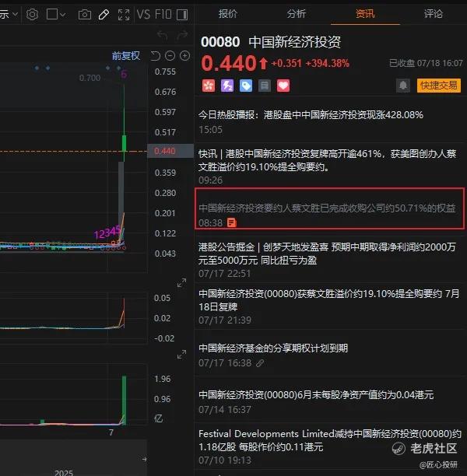
Task: Open the layout square dropdown
Action: coord(55,14)
